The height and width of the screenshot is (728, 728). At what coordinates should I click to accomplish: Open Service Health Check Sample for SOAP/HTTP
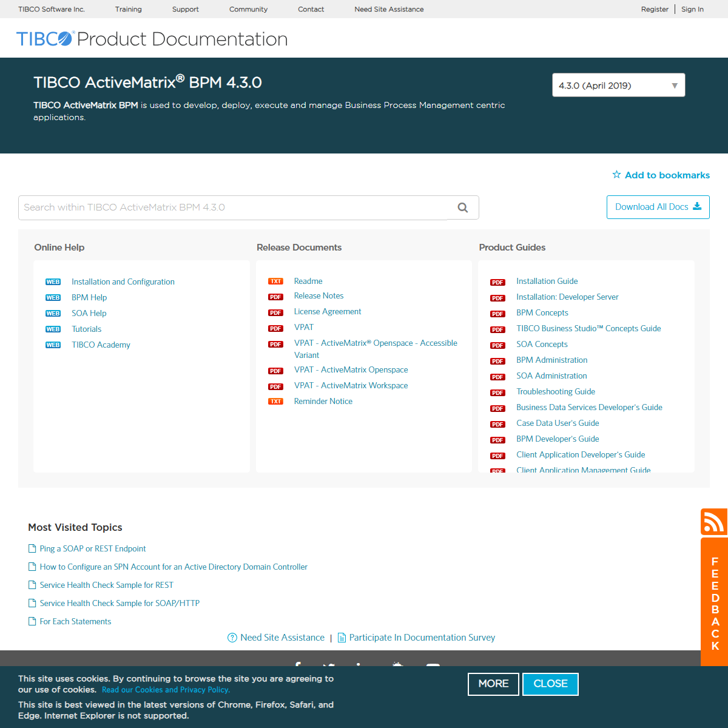coord(120,603)
